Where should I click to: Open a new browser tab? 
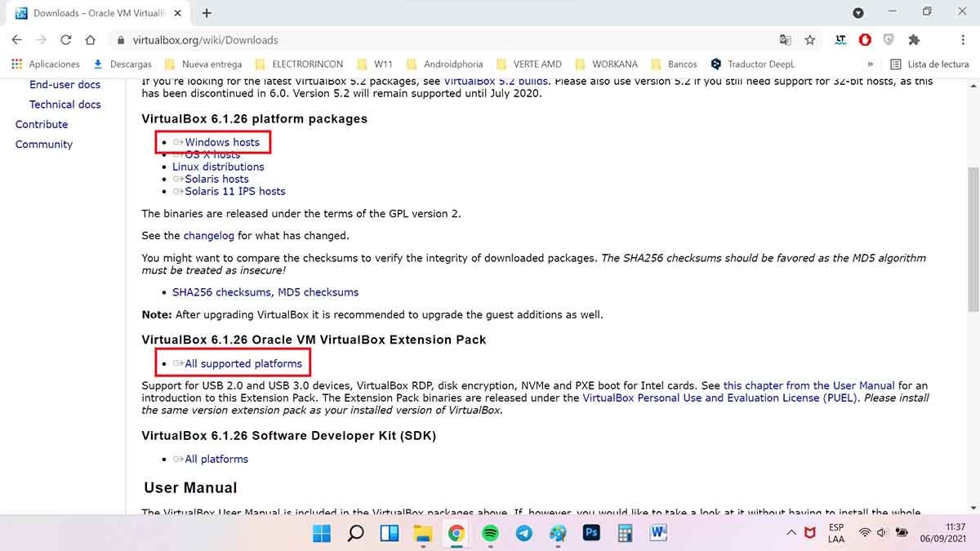pos(207,13)
